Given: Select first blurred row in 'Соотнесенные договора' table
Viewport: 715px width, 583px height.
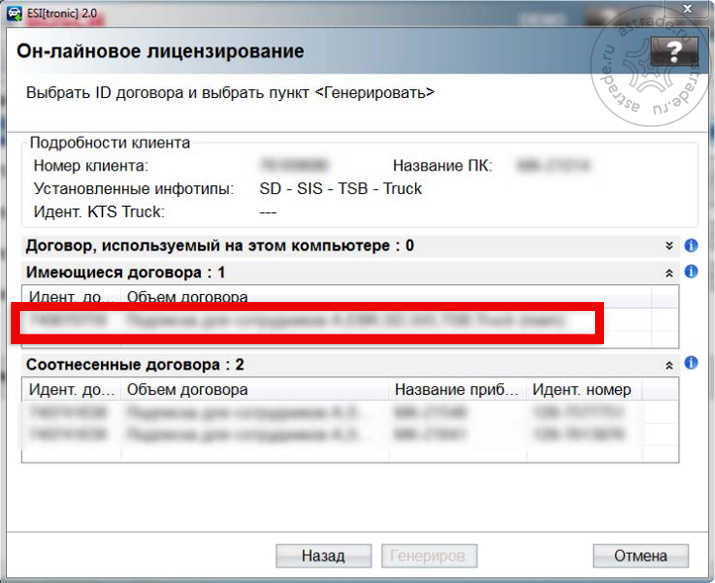Looking at the screenshot, I should pos(350,412).
